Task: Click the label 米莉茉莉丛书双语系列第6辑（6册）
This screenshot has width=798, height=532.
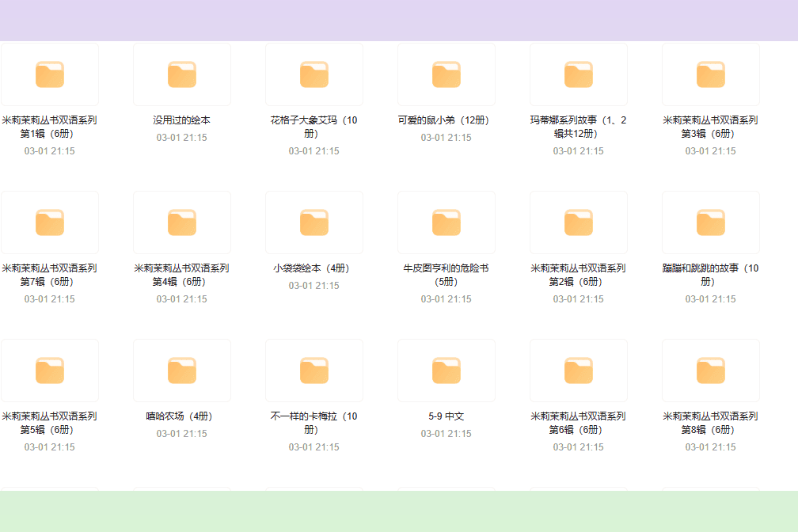Action: [x=579, y=423]
